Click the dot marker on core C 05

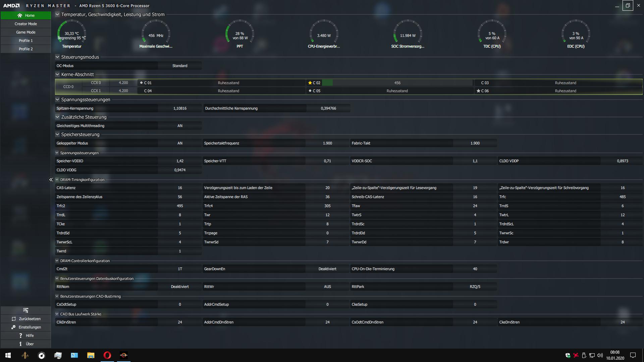tap(310, 91)
